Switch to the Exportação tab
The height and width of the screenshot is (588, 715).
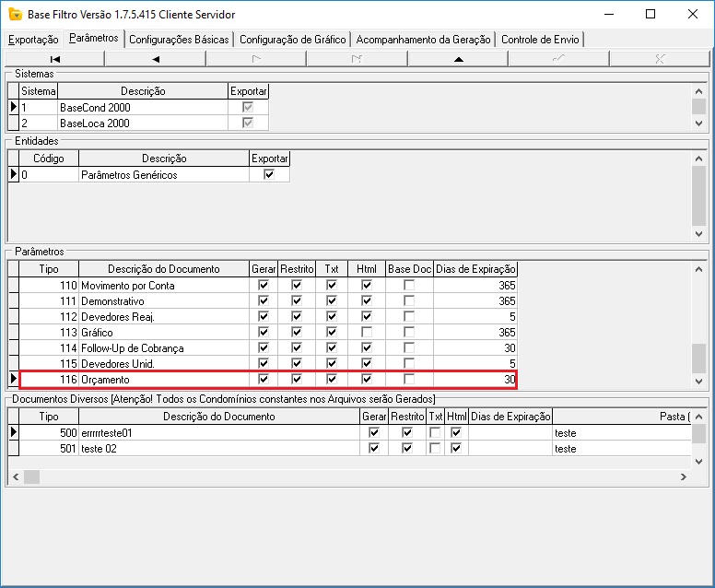coord(33,40)
